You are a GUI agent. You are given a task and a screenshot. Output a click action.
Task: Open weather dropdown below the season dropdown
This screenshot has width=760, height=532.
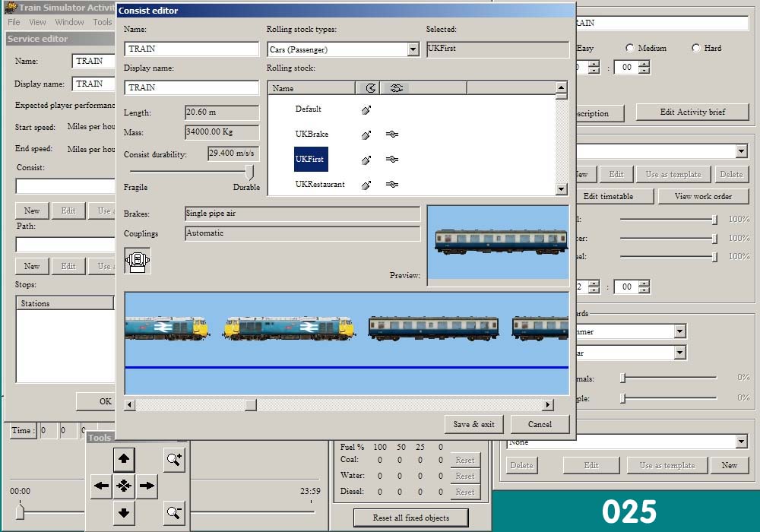(679, 353)
